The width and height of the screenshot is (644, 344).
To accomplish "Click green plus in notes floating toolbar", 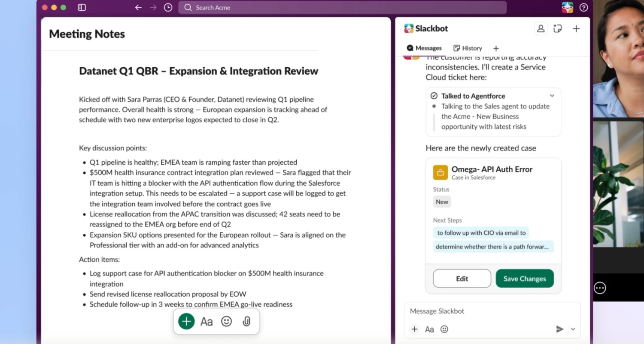I will coord(186,321).
